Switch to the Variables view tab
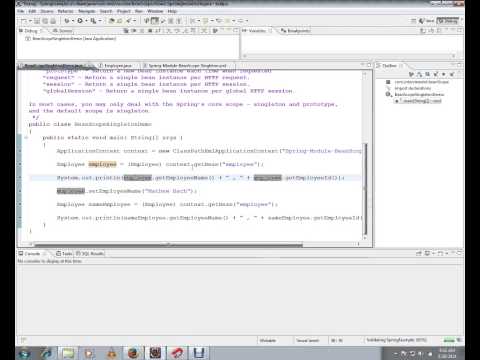Viewport: 480px width, 360px height. click(256, 31)
